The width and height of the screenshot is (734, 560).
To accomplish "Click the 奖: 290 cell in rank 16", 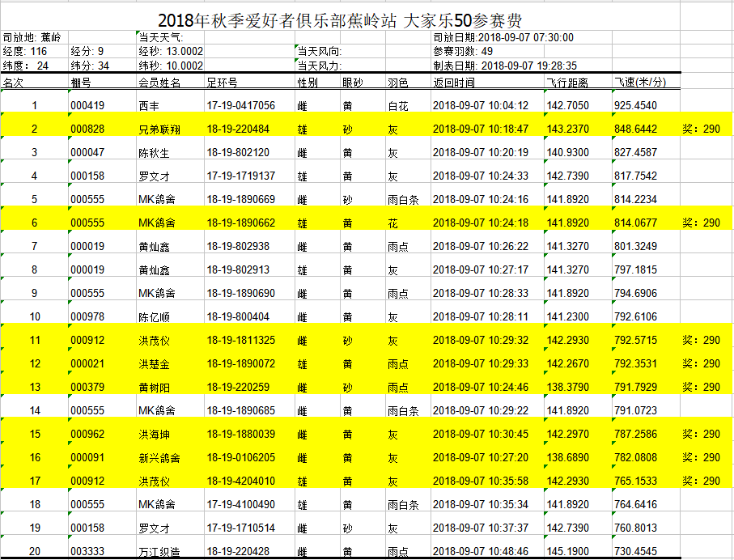I will click(x=701, y=457).
